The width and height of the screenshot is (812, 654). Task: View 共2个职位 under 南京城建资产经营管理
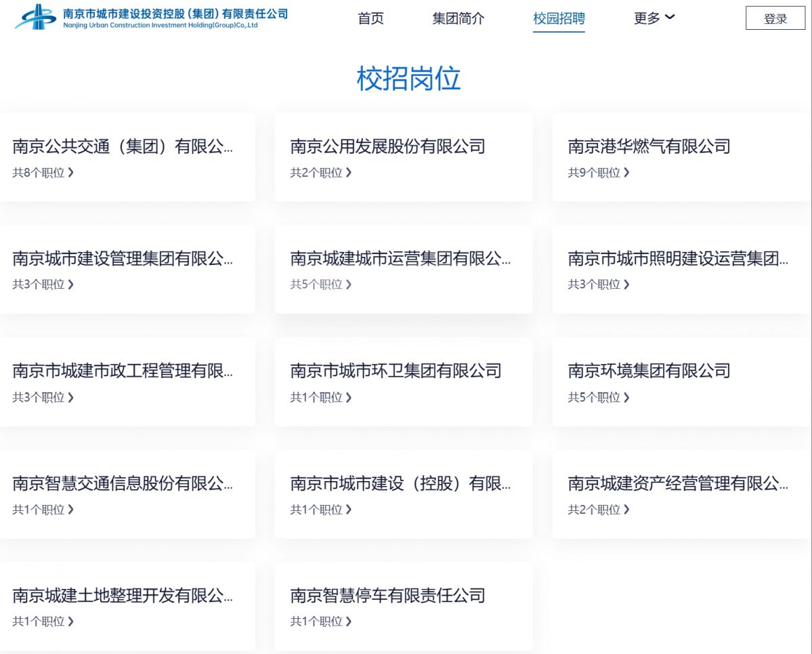tap(598, 510)
